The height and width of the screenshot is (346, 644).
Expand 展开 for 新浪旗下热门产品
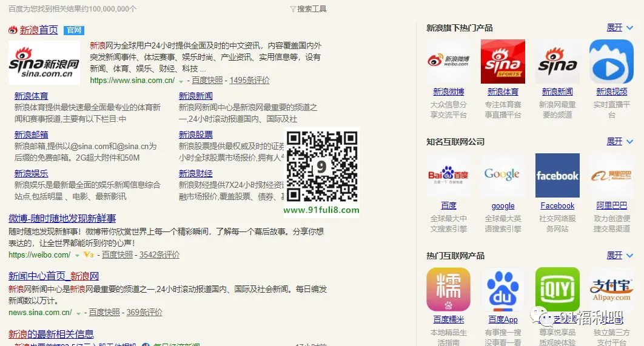620,27
